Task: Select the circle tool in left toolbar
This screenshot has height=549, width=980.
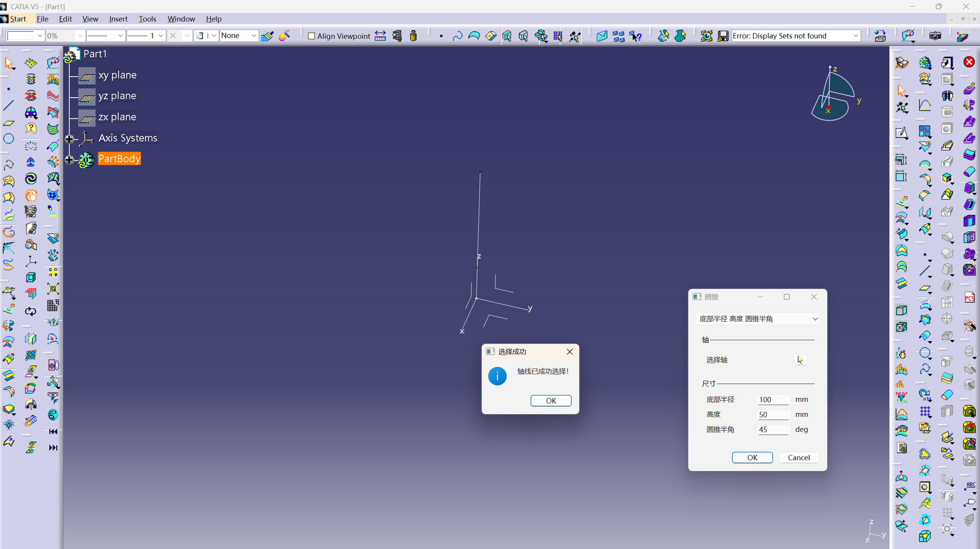Action: pyautogui.click(x=8, y=138)
